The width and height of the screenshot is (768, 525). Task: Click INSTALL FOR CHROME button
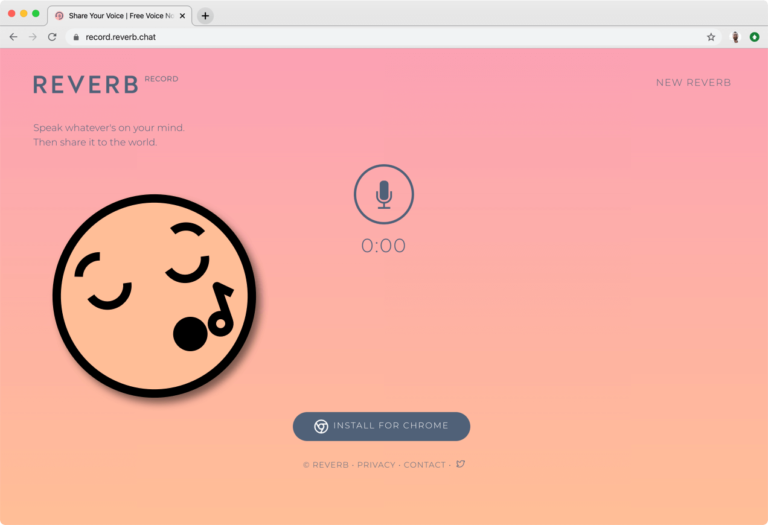point(382,426)
